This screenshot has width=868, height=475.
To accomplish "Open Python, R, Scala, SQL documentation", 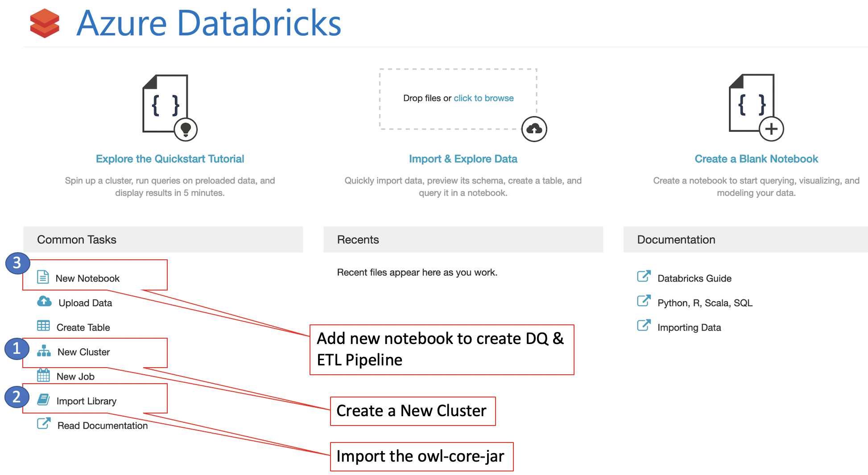I will click(705, 303).
